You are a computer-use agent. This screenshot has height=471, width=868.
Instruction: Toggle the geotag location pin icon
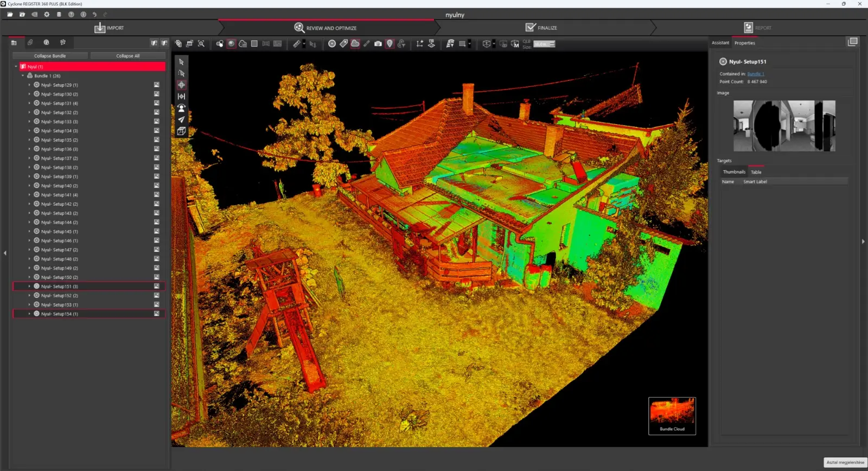click(x=390, y=44)
